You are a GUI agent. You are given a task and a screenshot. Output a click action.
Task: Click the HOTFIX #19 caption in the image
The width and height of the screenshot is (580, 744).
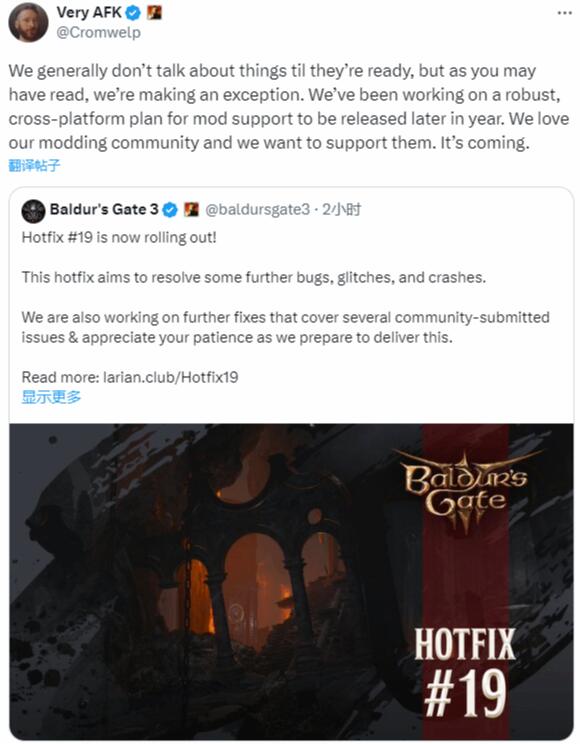pyautogui.click(x=465, y=672)
